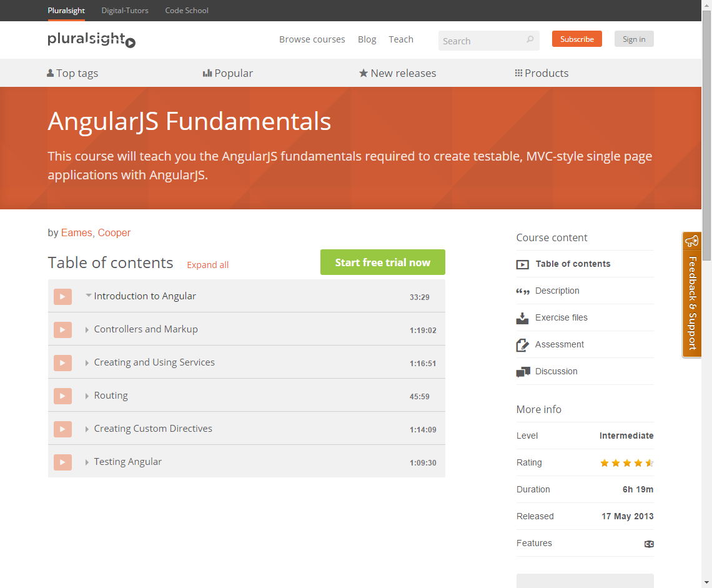Click the Description quote icon
This screenshot has height=588, width=712.
pyautogui.click(x=523, y=291)
